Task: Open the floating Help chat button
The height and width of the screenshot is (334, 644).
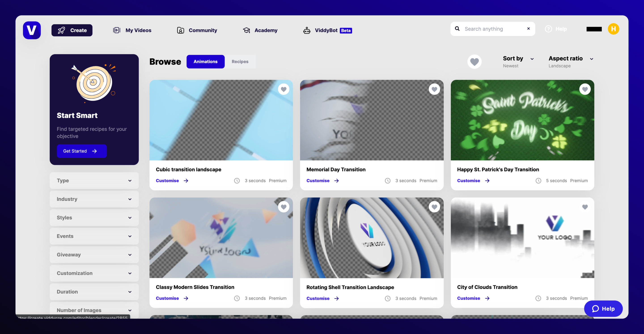Action: [603, 309]
